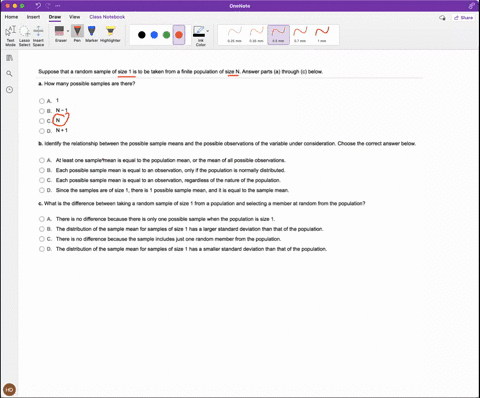The image size is (480, 398).
Task: Click the sentence beginning 'Suppose that a random sample'
Action: tap(180, 71)
